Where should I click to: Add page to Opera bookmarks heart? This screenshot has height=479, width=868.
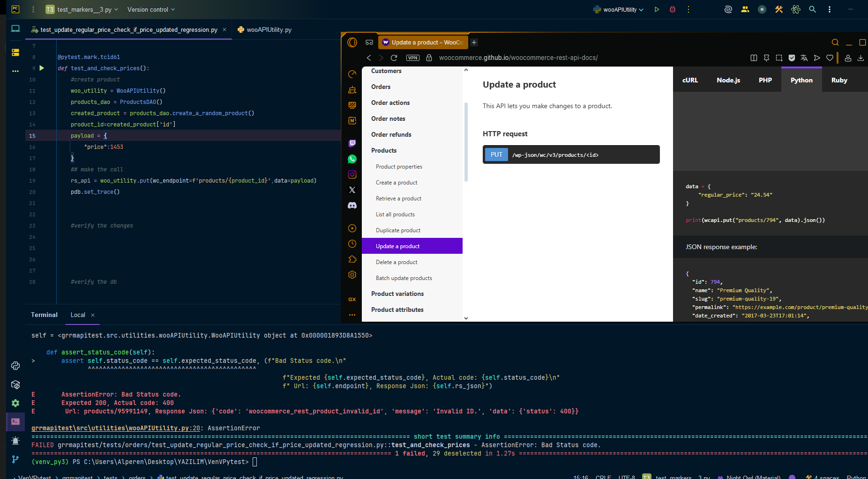[830, 58]
